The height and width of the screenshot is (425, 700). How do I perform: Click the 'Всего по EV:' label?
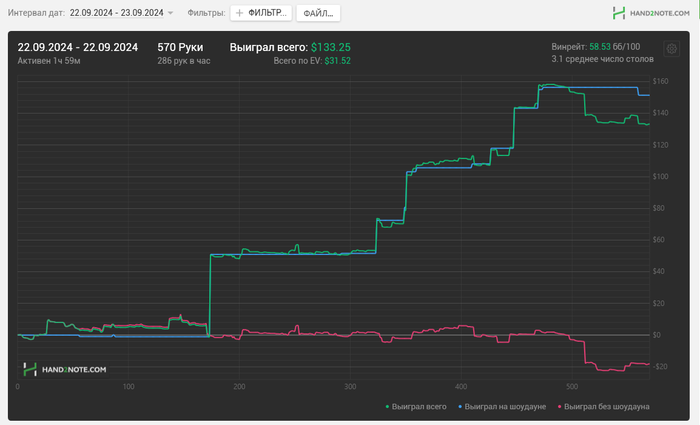[x=298, y=61]
